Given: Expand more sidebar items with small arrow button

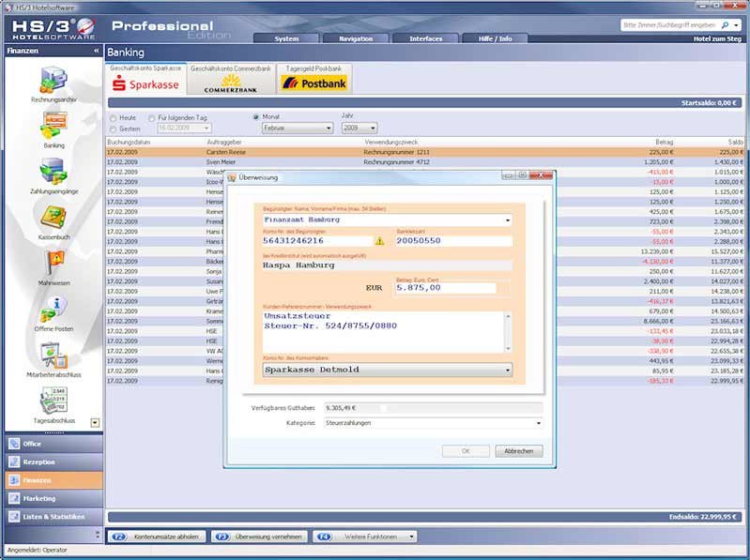Looking at the screenshot, I should 95,422.
